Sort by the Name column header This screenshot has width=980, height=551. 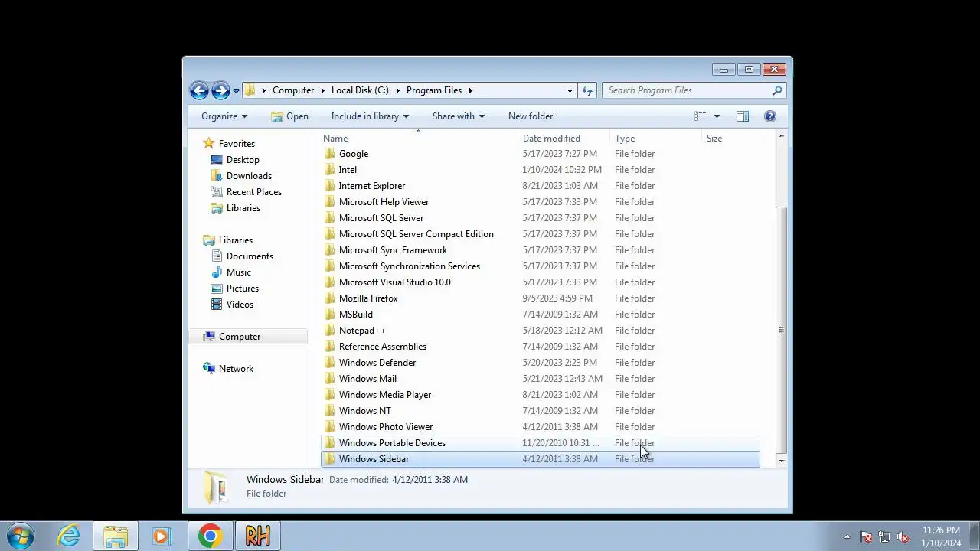[x=418, y=139]
